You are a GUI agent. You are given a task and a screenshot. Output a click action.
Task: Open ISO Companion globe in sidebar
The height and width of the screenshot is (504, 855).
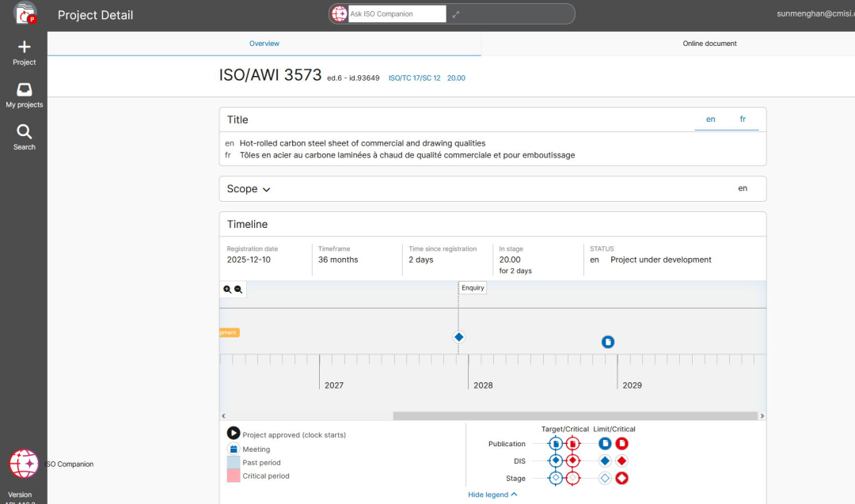[x=24, y=464]
